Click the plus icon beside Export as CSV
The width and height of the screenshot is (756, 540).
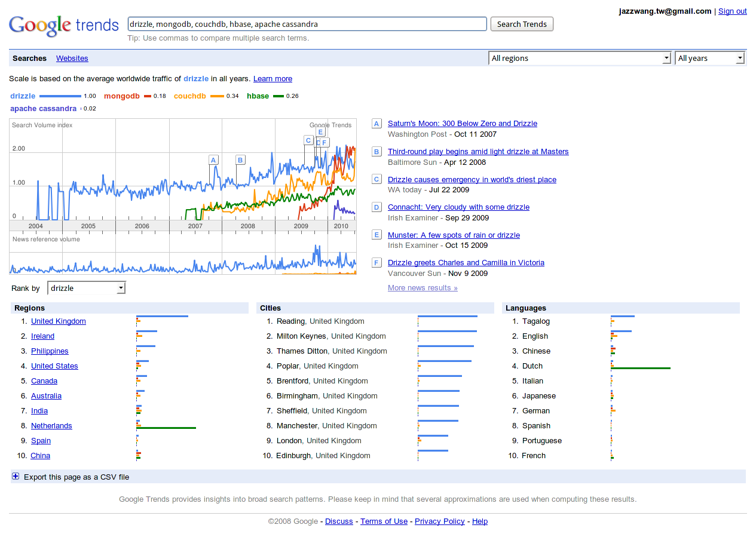point(16,477)
